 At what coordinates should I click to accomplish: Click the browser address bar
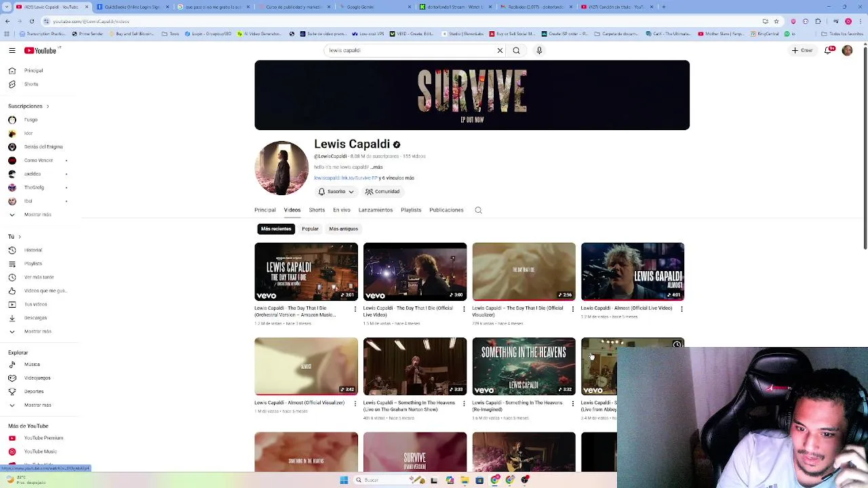pyautogui.click(x=400, y=21)
